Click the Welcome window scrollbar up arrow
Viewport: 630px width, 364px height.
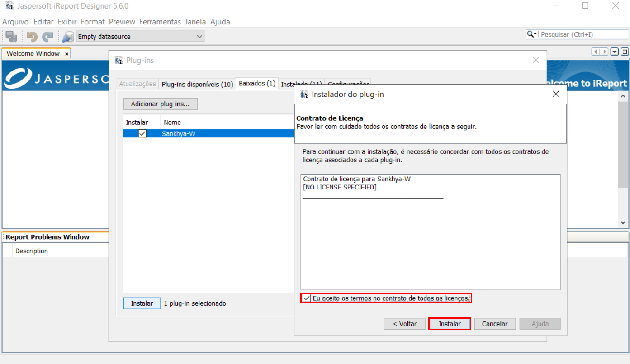coord(623,96)
